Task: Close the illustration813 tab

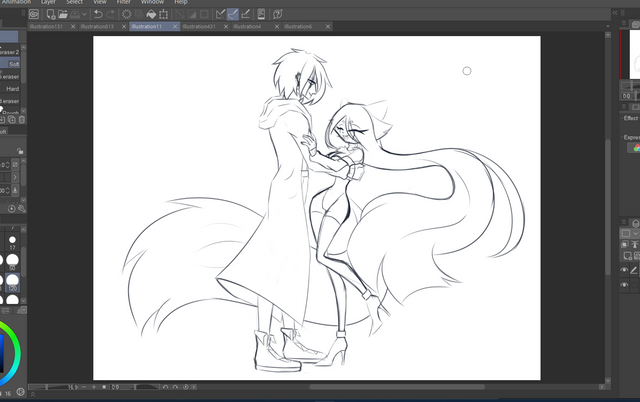Action: point(124,27)
